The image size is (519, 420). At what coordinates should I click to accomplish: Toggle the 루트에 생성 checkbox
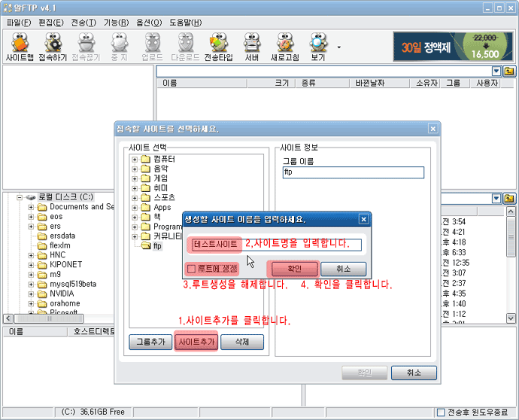pyautogui.click(x=191, y=269)
